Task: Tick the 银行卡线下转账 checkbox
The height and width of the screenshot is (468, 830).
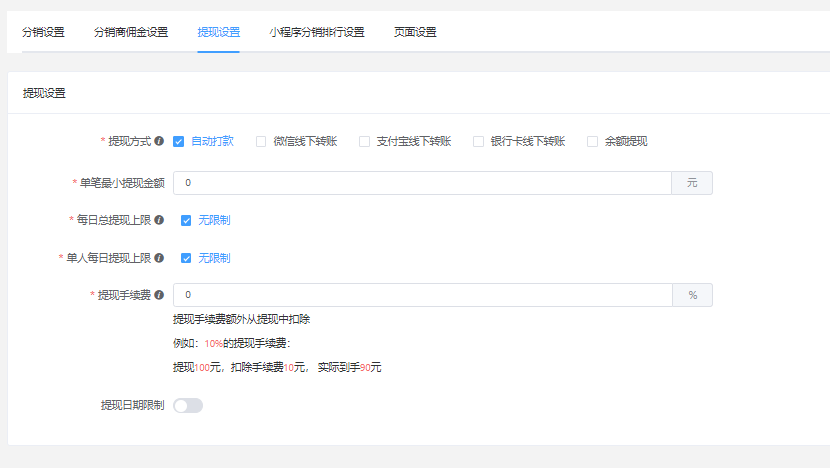Action: 479,141
